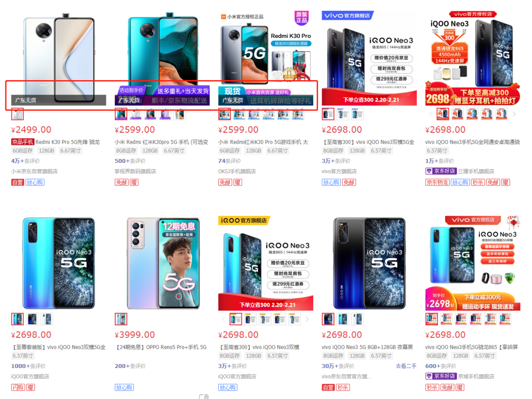The width and height of the screenshot is (532, 399).
Task: Select second color thumbnail under the teal Redmi K30pro
Action: click(x=136, y=114)
